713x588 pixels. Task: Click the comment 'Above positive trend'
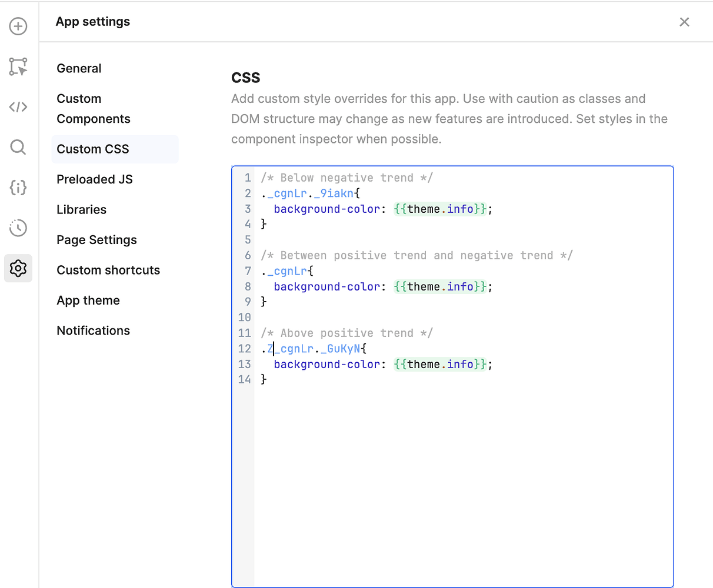click(347, 333)
